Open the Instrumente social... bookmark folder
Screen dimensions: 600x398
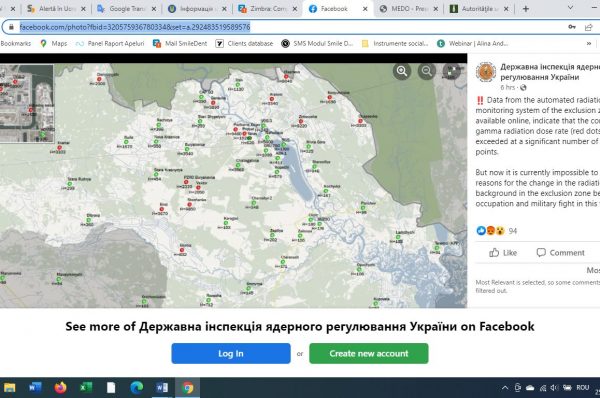click(395, 44)
